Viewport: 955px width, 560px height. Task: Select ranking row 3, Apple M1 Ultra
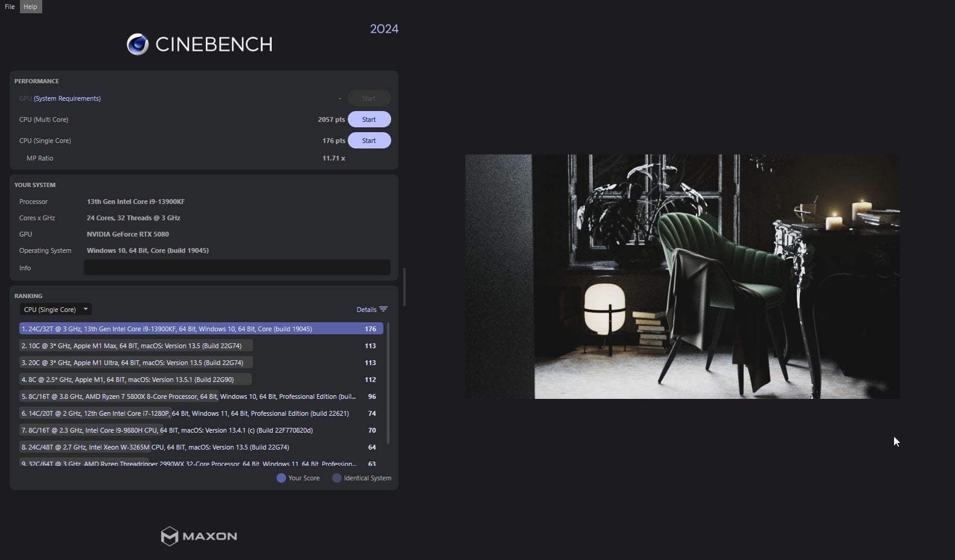(201, 363)
